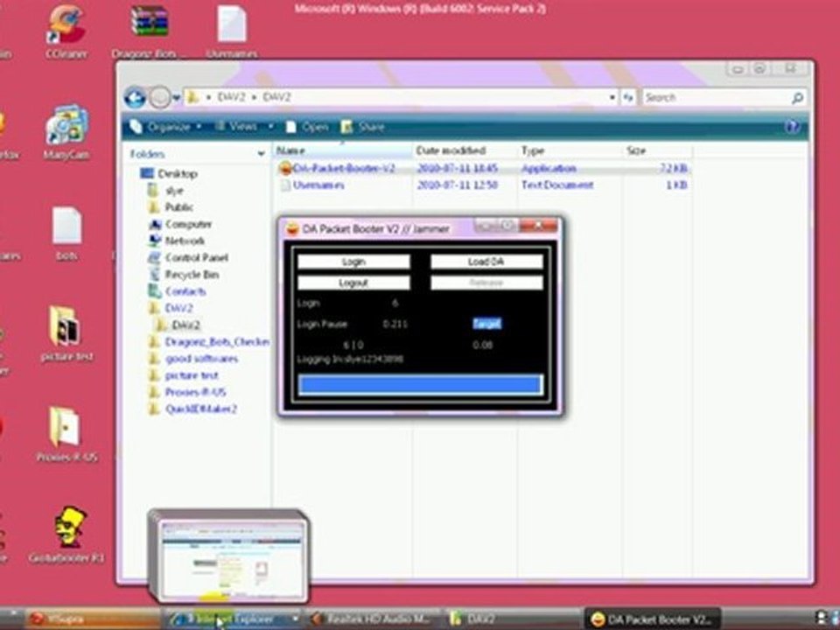
Task: Click the Login Pause value 0.211
Action: [395, 324]
